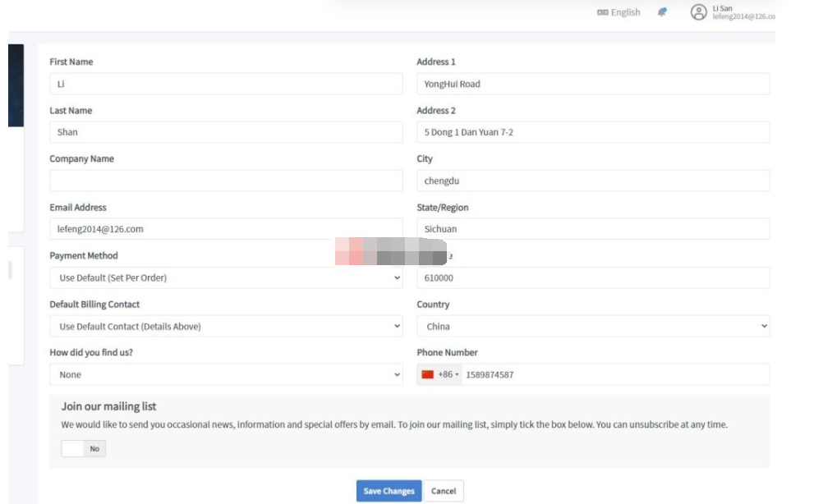Viewport: 814px width, 504px height.
Task: Open the Default Billing Contact dropdown
Action: click(226, 327)
